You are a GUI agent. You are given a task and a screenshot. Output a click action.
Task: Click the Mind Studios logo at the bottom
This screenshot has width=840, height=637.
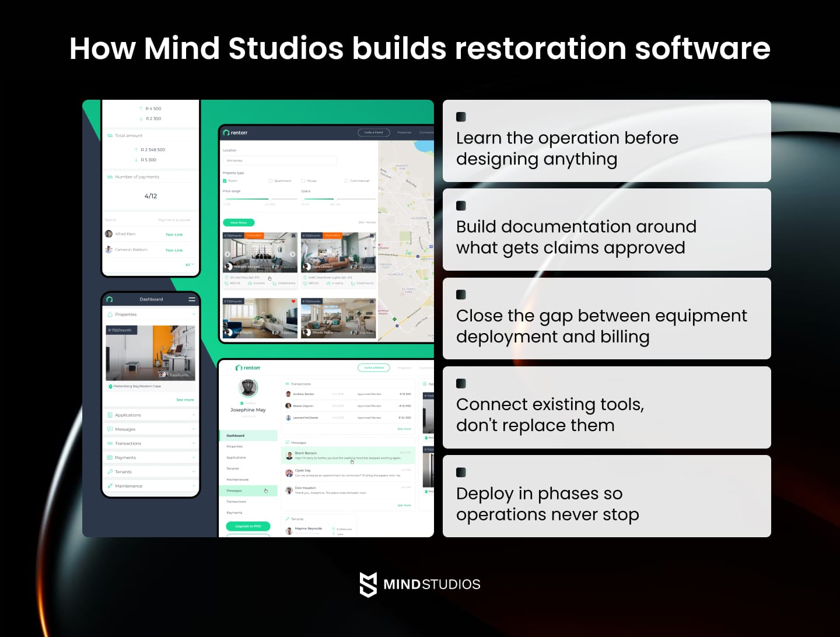tap(419, 584)
